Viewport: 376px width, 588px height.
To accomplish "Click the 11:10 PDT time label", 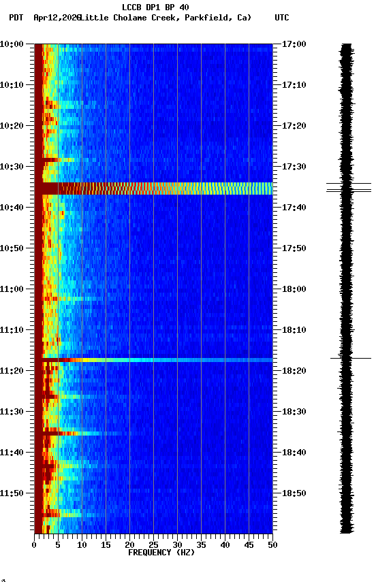I will point(12,330).
